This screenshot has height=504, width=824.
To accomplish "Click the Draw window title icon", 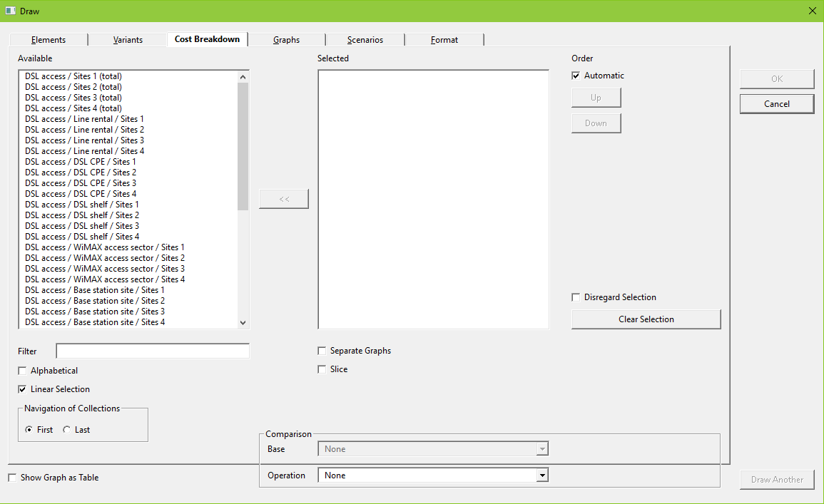I will pyautogui.click(x=10, y=11).
